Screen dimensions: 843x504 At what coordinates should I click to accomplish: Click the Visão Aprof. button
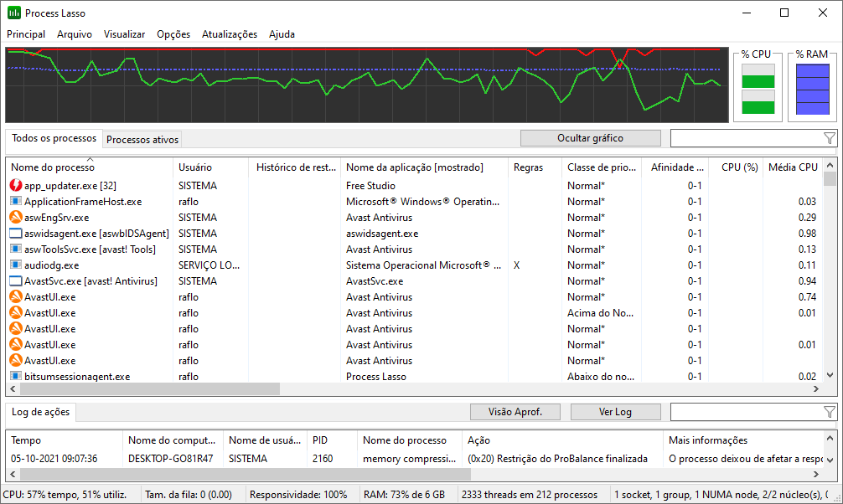pyautogui.click(x=515, y=412)
